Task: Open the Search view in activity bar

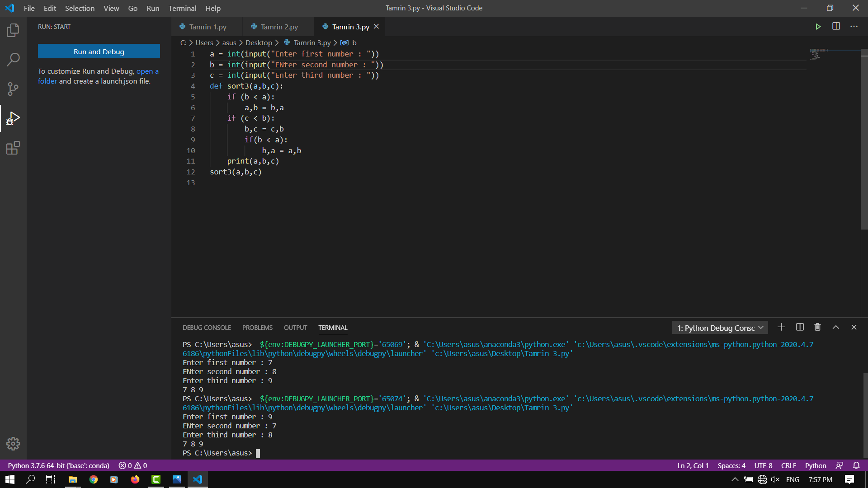Action: (13, 59)
